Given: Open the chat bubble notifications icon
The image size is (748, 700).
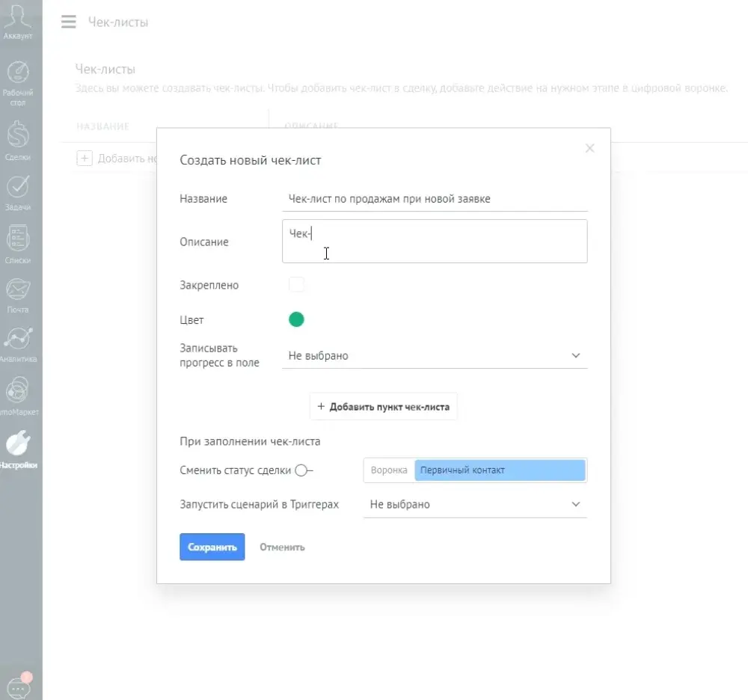Looking at the screenshot, I should [x=20, y=686].
